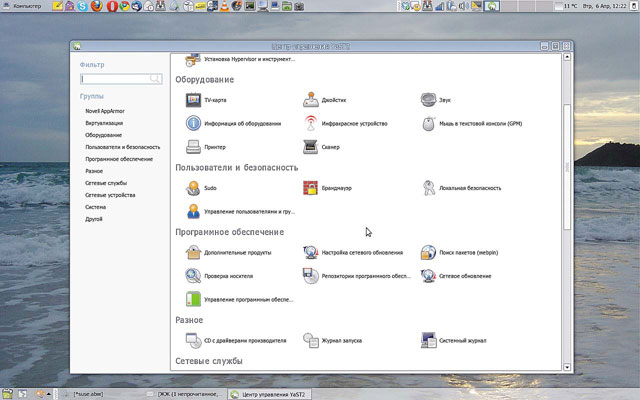
Task: Open the Звук sound settings icon
Action: [428, 100]
